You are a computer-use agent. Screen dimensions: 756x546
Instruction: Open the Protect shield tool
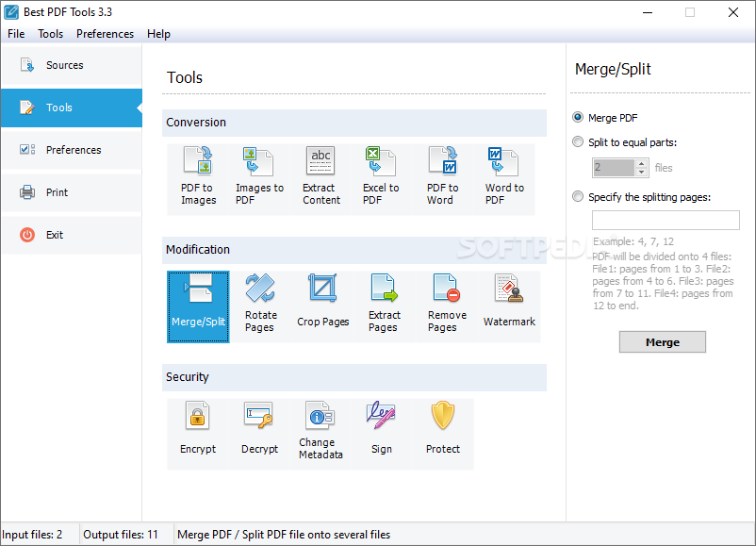443,434
